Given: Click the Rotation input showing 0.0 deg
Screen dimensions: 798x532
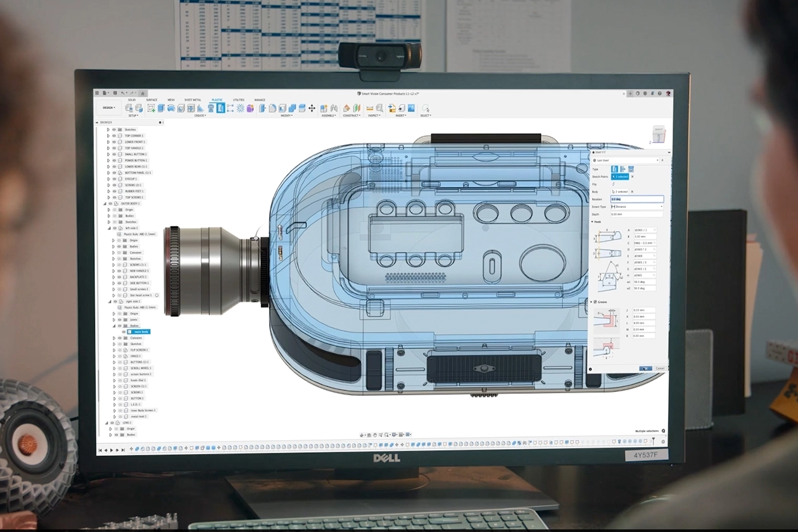Looking at the screenshot, I should (x=635, y=199).
